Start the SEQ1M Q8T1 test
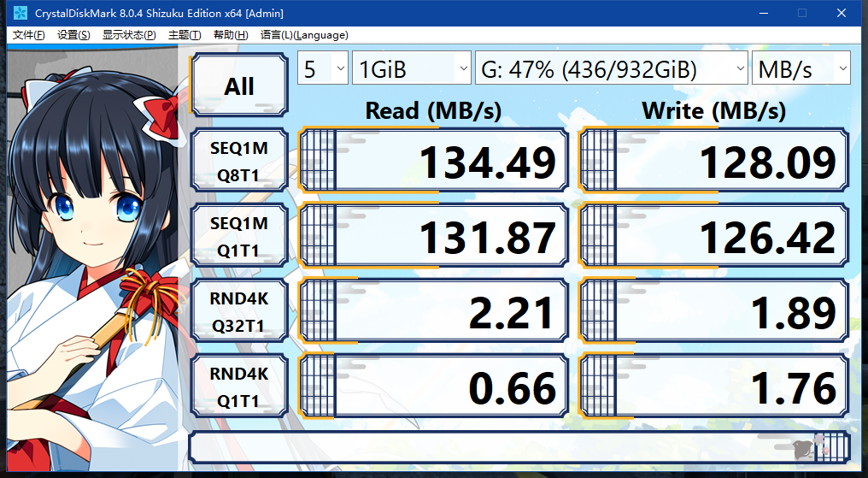Viewport: 868px width, 478px height. (239, 161)
